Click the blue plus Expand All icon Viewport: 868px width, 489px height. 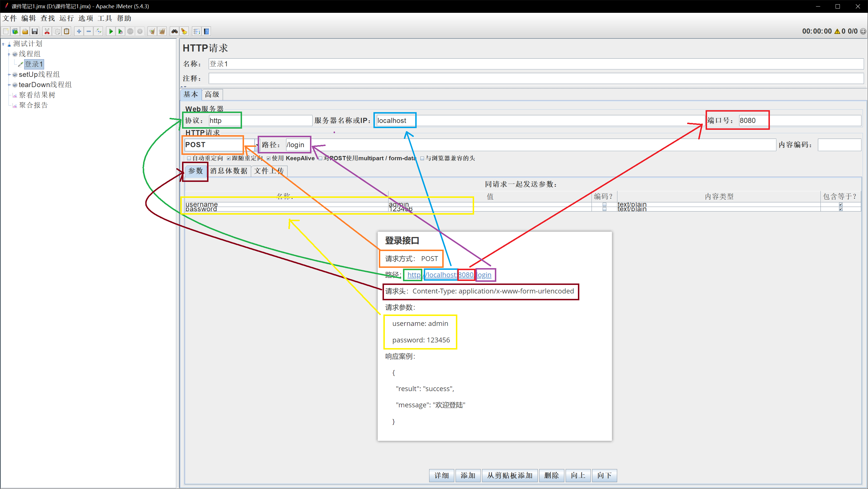(x=79, y=31)
